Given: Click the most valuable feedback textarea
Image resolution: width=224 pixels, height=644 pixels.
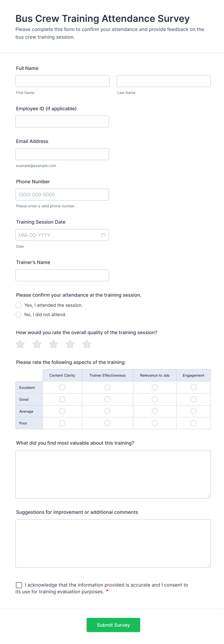Looking at the screenshot, I should coord(113,474).
